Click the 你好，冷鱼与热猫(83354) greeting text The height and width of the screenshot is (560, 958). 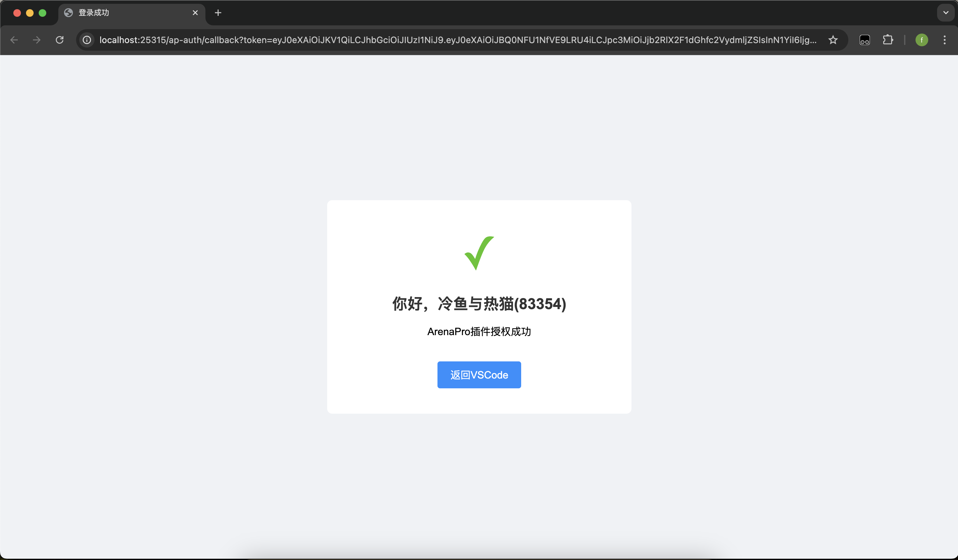coord(479,303)
